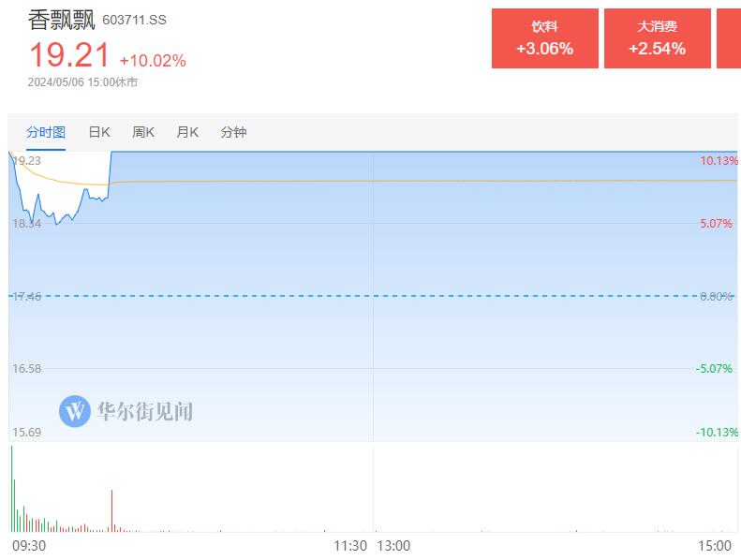
Task: Click the 11:30 time axis label
Action: [350, 544]
